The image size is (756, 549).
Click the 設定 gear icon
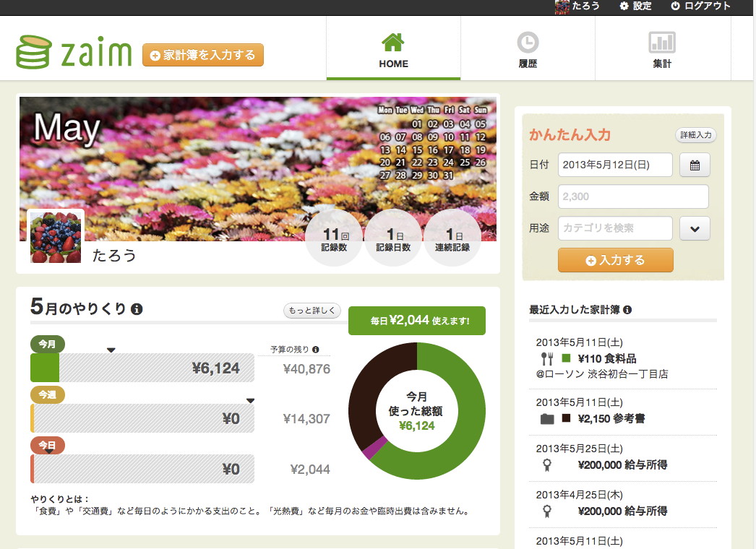tap(625, 7)
